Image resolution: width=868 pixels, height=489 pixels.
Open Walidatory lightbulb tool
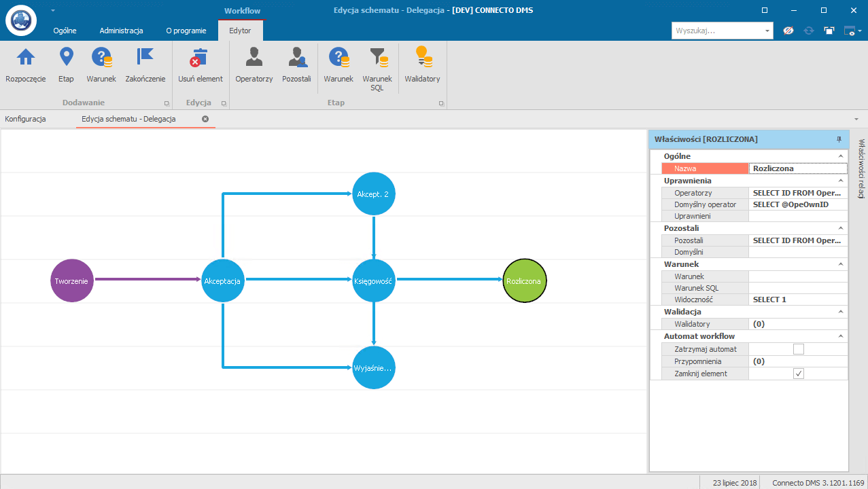point(422,58)
